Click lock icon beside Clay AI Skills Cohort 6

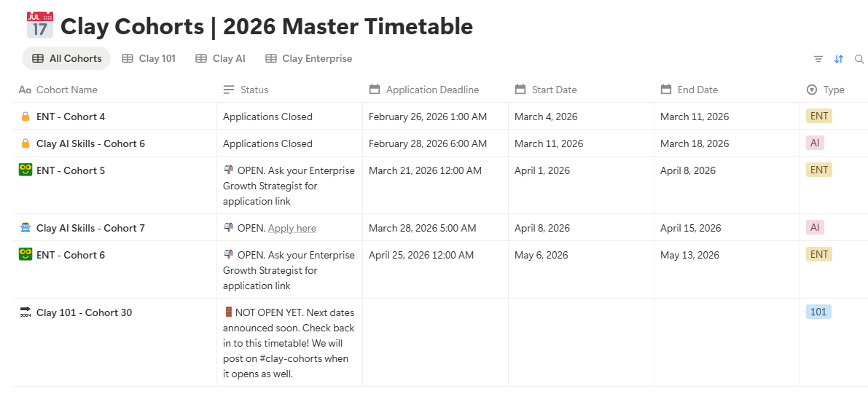[x=25, y=143]
